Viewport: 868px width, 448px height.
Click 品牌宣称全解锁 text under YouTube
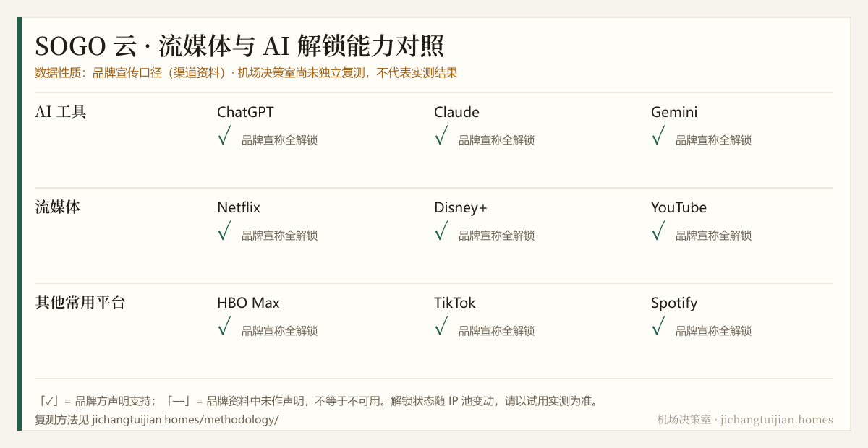(713, 236)
